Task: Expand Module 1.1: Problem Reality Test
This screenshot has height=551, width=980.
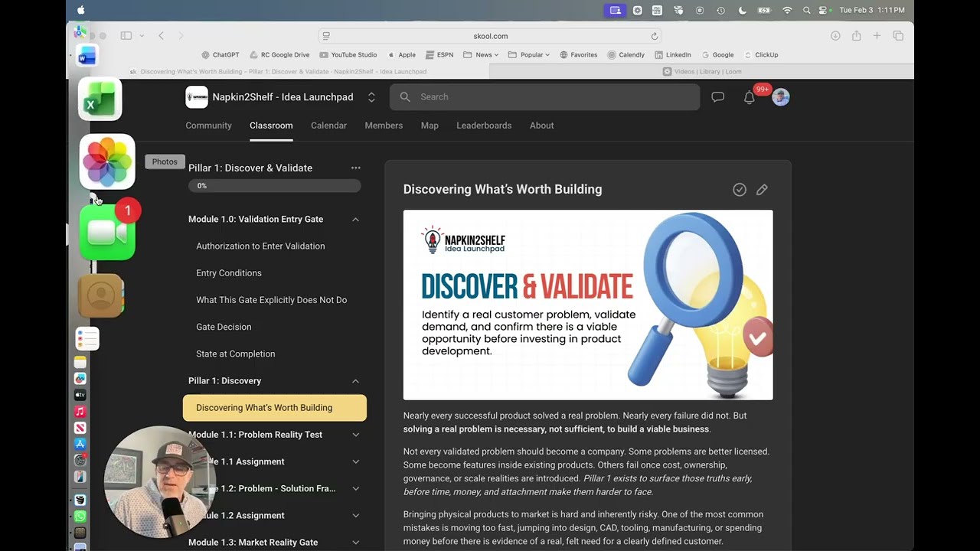Action: tap(355, 435)
